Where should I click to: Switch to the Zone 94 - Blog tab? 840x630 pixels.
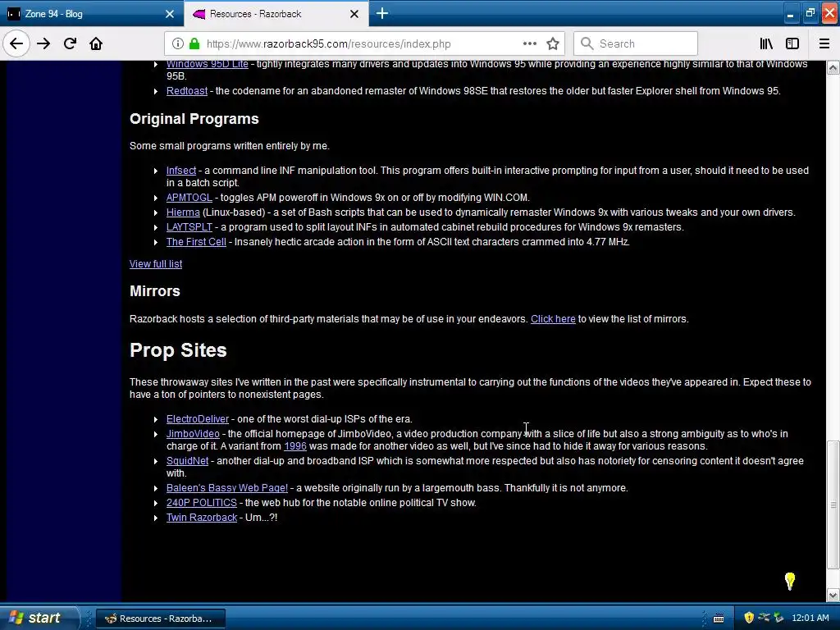click(91, 14)
